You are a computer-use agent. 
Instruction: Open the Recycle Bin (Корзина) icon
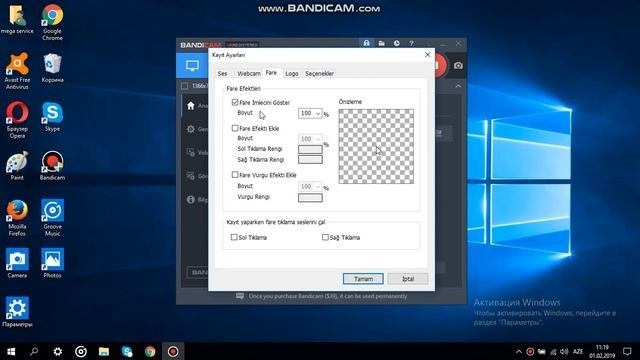pyautogui.click(x=52, y=68)
